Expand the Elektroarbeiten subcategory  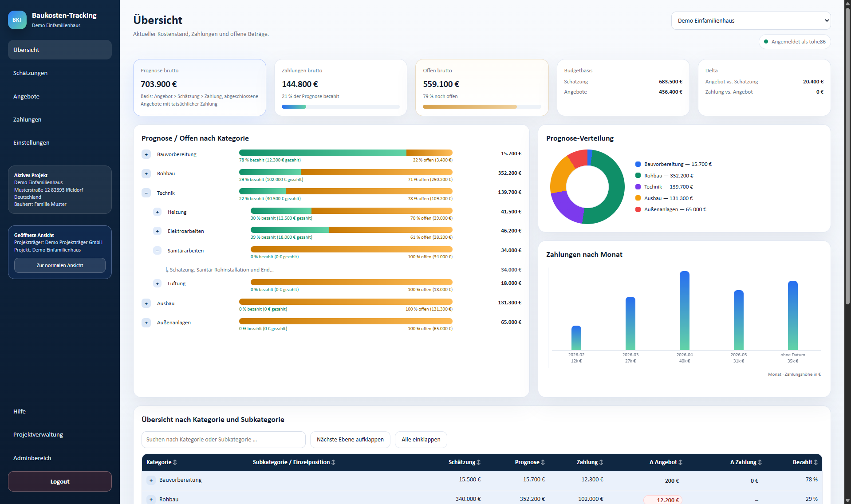coord(157,231)
